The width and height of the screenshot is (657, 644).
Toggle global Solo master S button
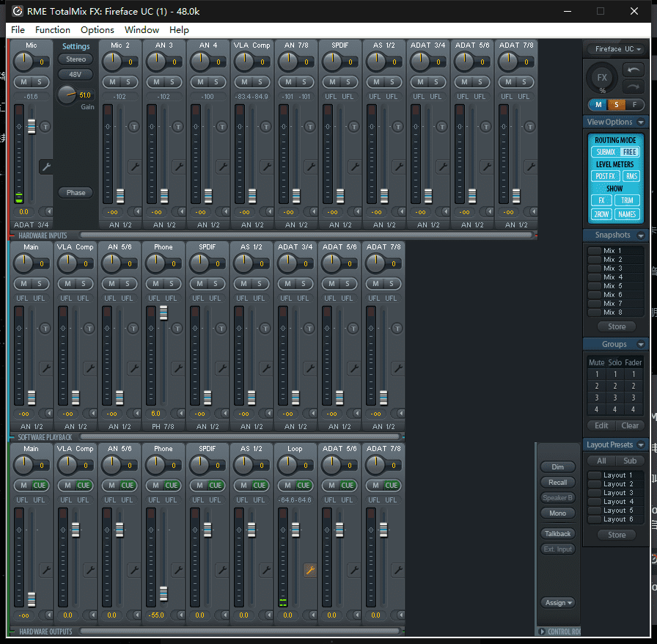(617, 105)
